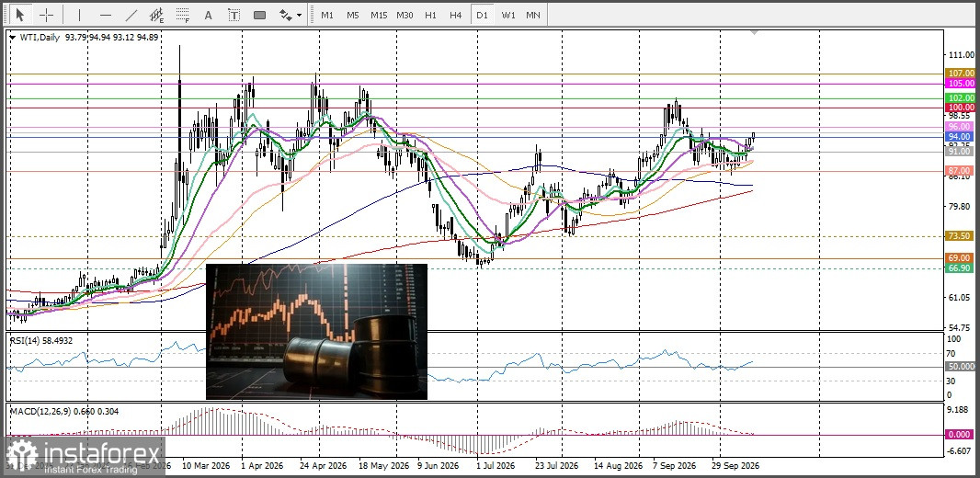Click the 91.00 gray price label
This screenshot has width=980, height=478.
click(x=961, y=151)
